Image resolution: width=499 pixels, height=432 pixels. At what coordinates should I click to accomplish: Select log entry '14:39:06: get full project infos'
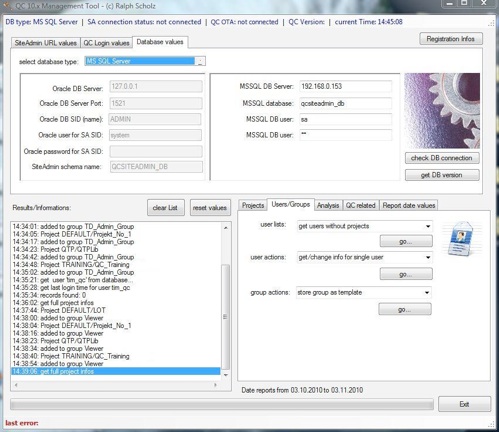116,371
